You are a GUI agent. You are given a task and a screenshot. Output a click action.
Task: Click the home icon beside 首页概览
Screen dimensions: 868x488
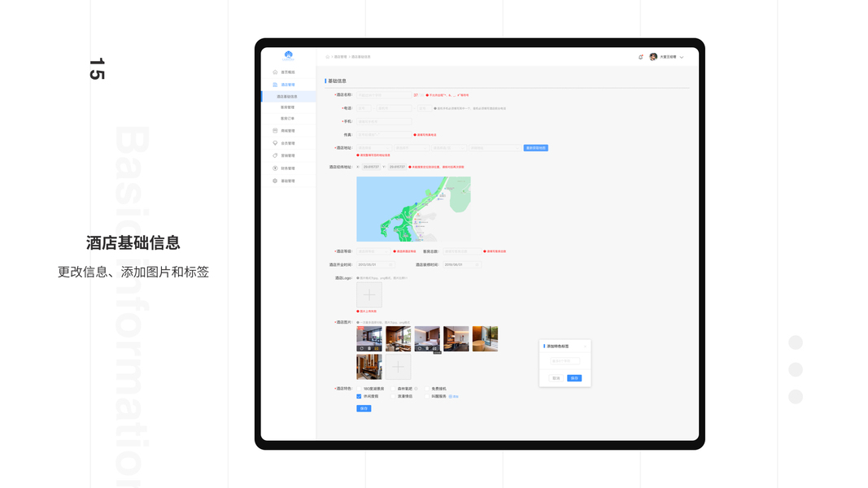pos(275,72)
